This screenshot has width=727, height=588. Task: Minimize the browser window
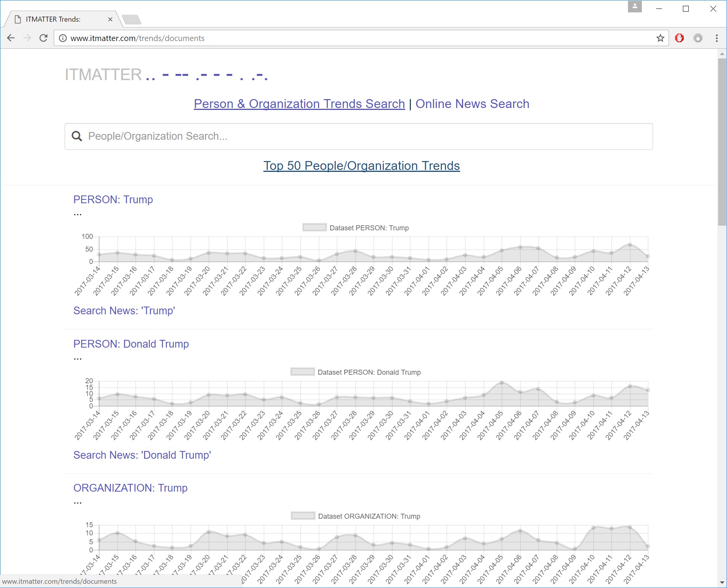[659, 9]
